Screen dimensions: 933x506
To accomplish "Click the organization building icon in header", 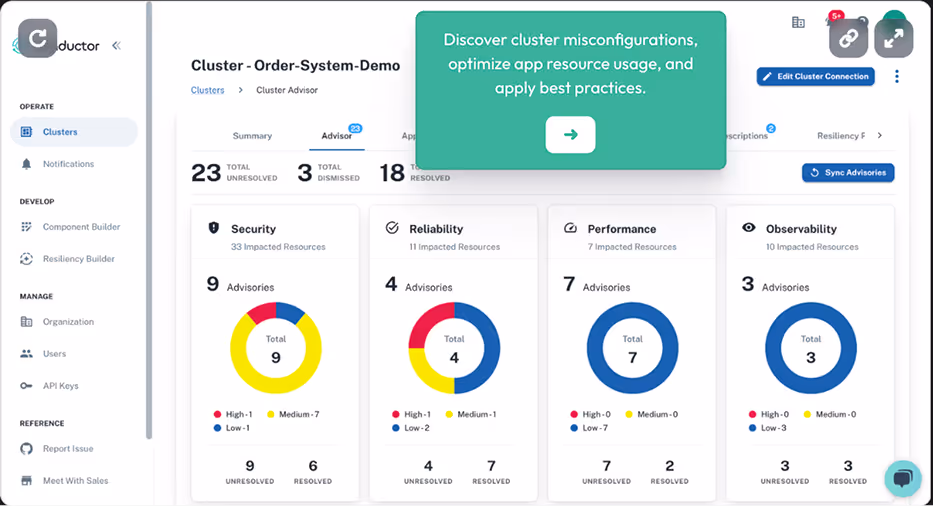I will [x=798, y=22].
